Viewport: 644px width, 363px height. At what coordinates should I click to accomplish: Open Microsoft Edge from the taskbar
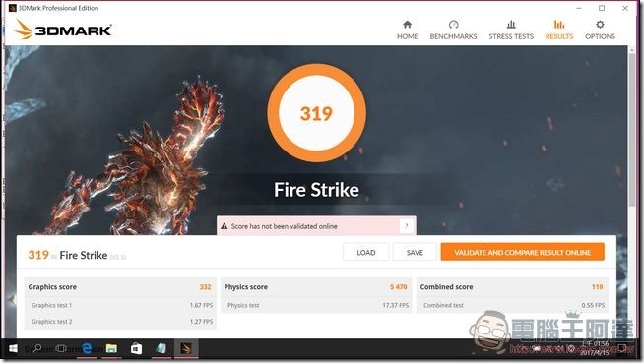87,348
